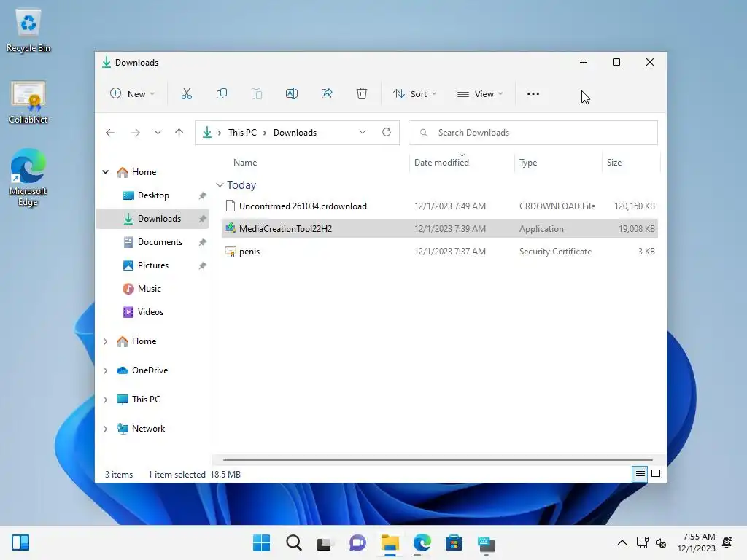
Task: Collapse the top Home tree node
Action: click(105, 172)
